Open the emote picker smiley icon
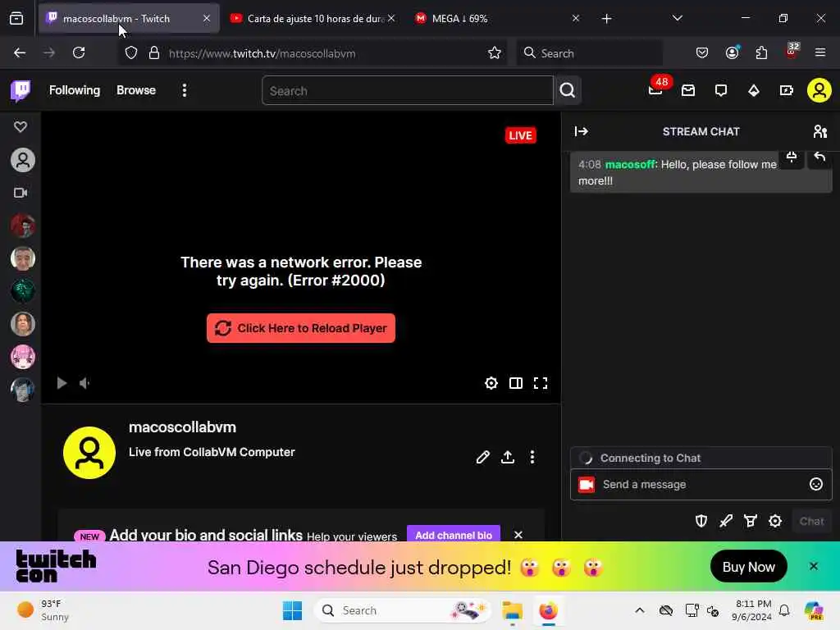This screenshot has height=630, width=840. pyautogui.click(x=816, y=484)
